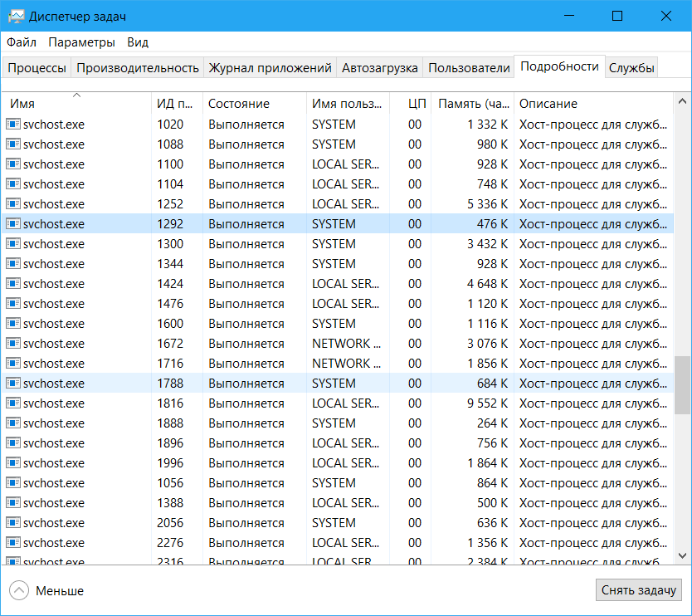Viewport: 692px width, 616px height.
Task: Click description cell for PID 2056
Action: pyautogui.click(x=593, y=522)
